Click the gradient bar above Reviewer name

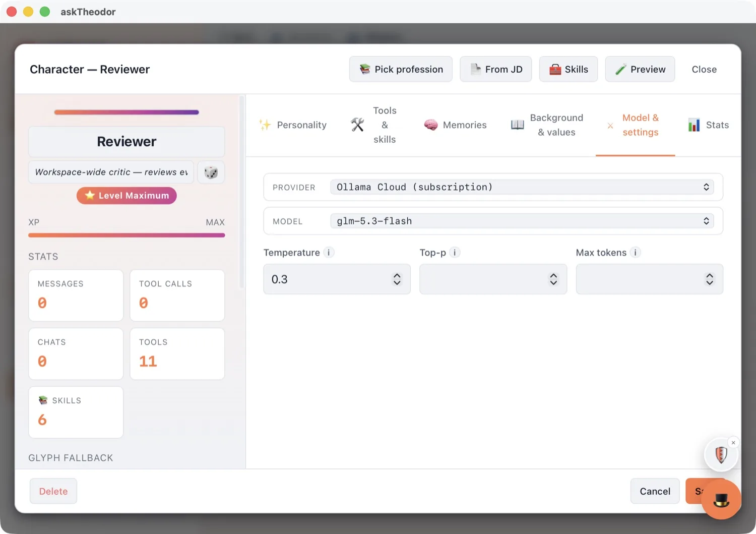[x=127, y=112]
